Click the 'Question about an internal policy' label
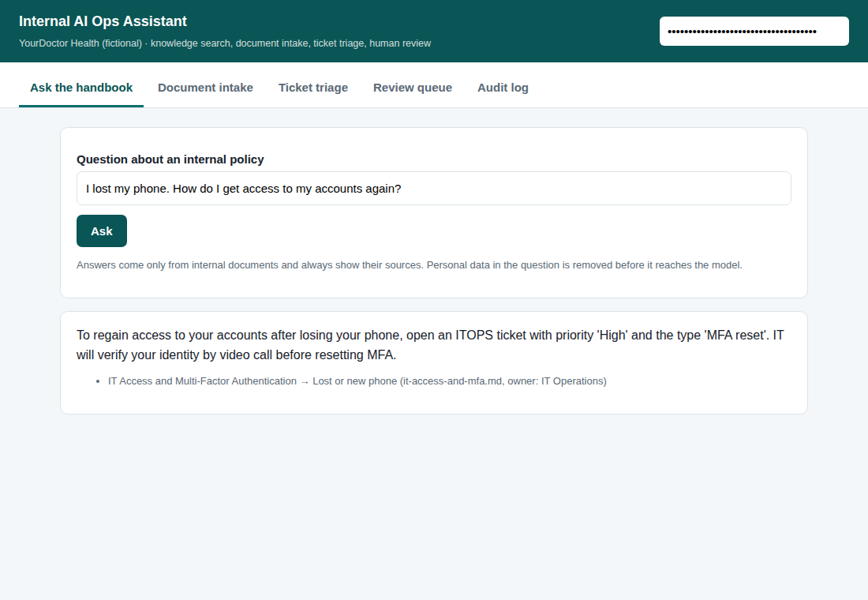 pos(170,159)
